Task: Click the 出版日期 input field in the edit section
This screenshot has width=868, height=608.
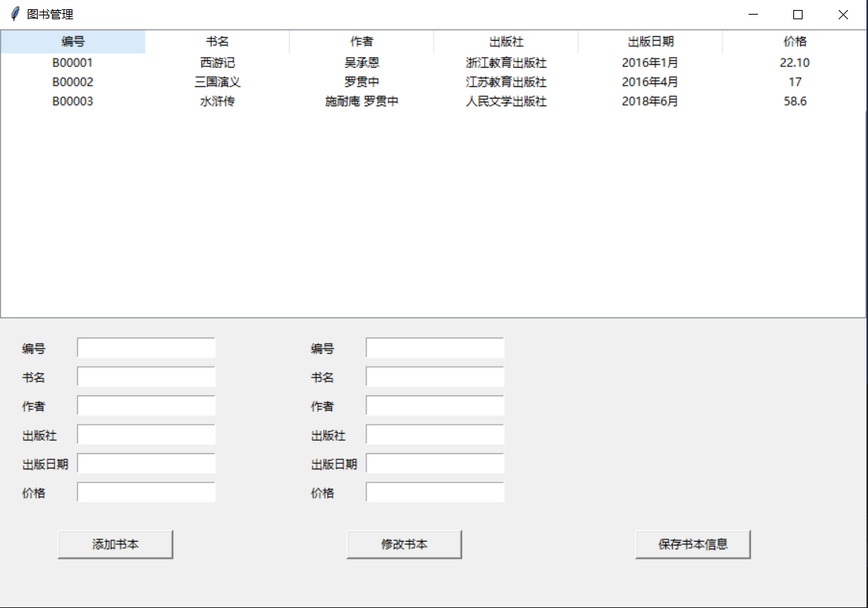Action: pyautogui.click(x=434, y=463)
